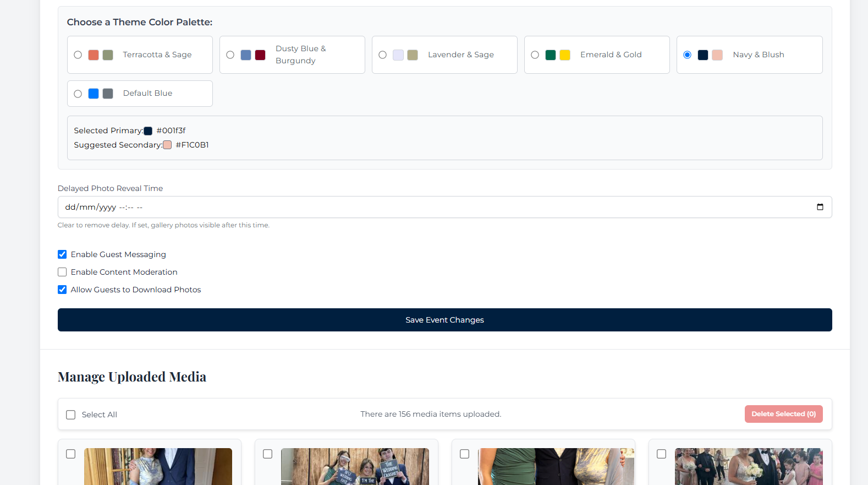Click the Suggested Secondary blush swatch
Screen dimensions: 868x485
click(x=167, y=145)
